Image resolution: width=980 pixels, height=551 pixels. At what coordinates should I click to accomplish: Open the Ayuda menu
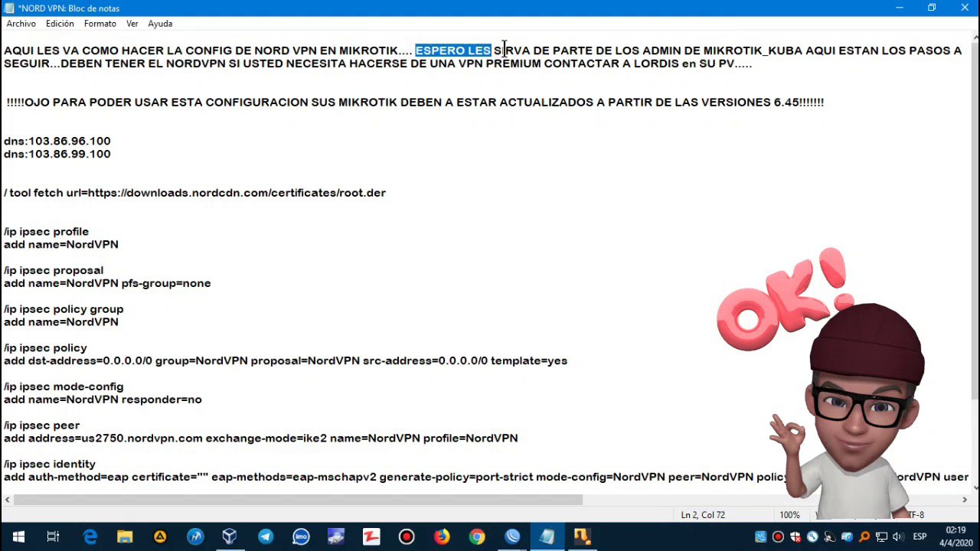point(160,24)
